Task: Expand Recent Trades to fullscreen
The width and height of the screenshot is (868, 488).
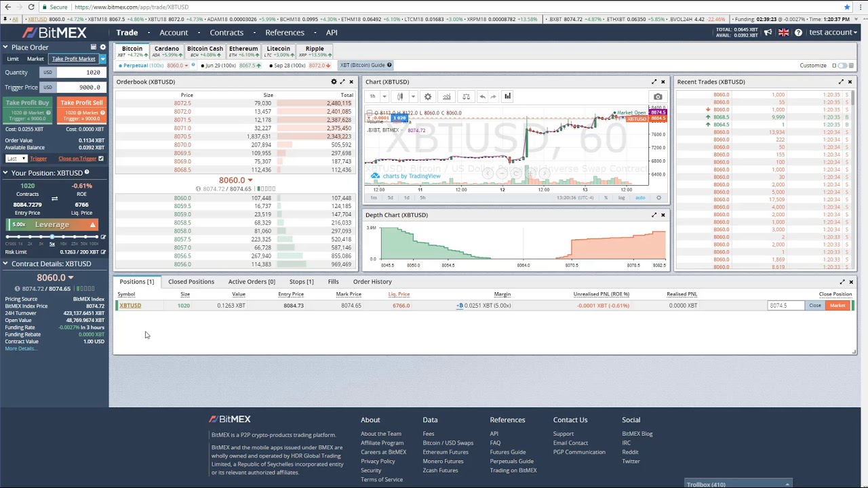Action: pyautogui.click(x=842, y=82)
